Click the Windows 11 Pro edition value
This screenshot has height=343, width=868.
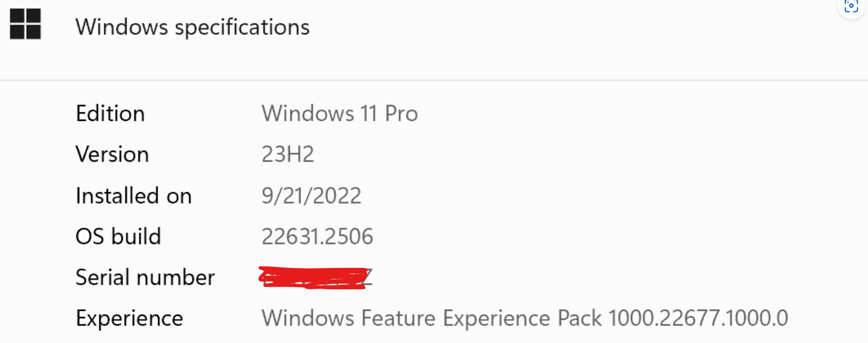coord(339,114)
